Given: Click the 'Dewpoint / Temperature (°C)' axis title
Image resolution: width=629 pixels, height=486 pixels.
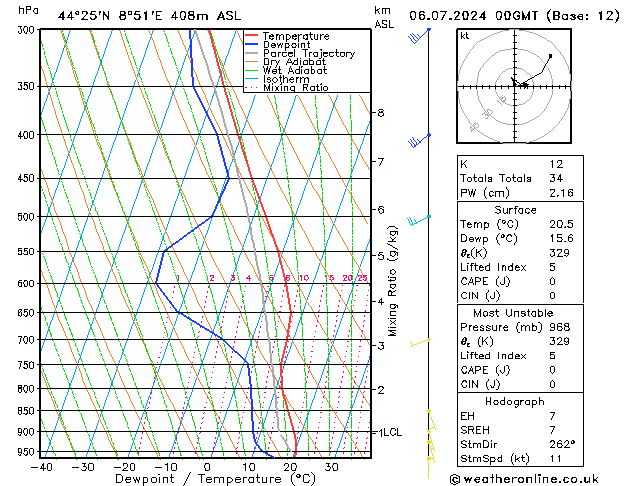Looking at the screenshot, I should 215,479.
